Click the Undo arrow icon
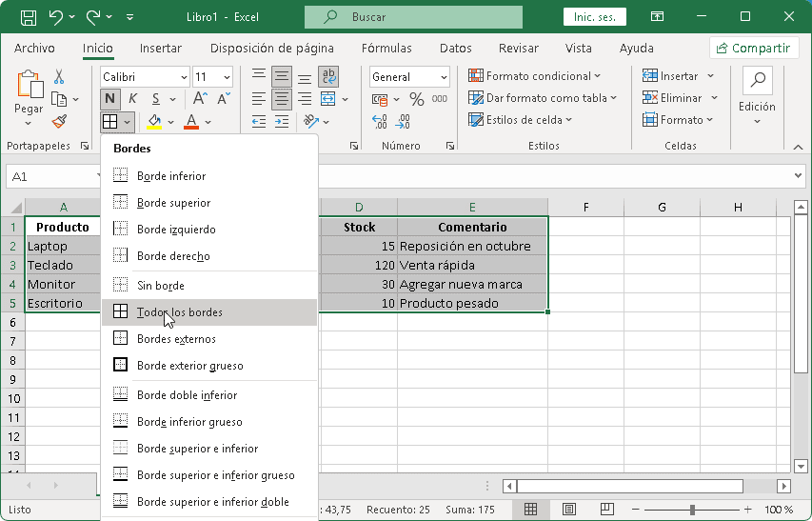This screenshot has height=521, width=812. pos(55,17)
